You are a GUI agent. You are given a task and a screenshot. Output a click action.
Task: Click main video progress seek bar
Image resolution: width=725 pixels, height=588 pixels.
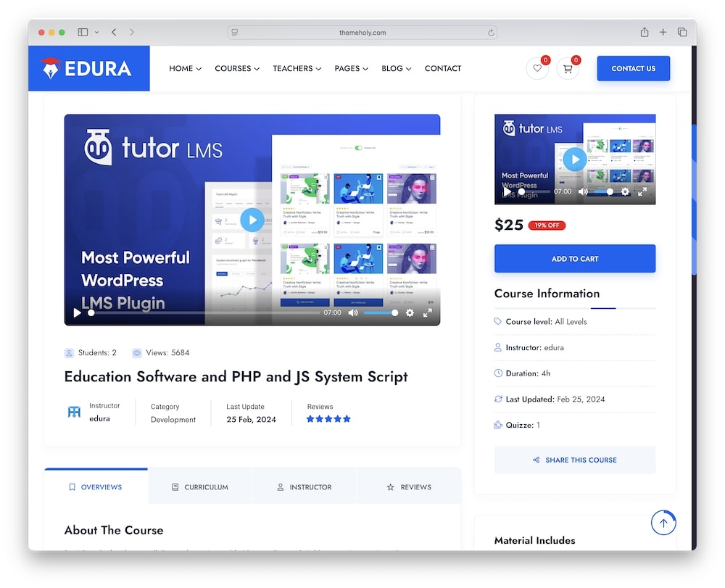[x=204, y=313]
